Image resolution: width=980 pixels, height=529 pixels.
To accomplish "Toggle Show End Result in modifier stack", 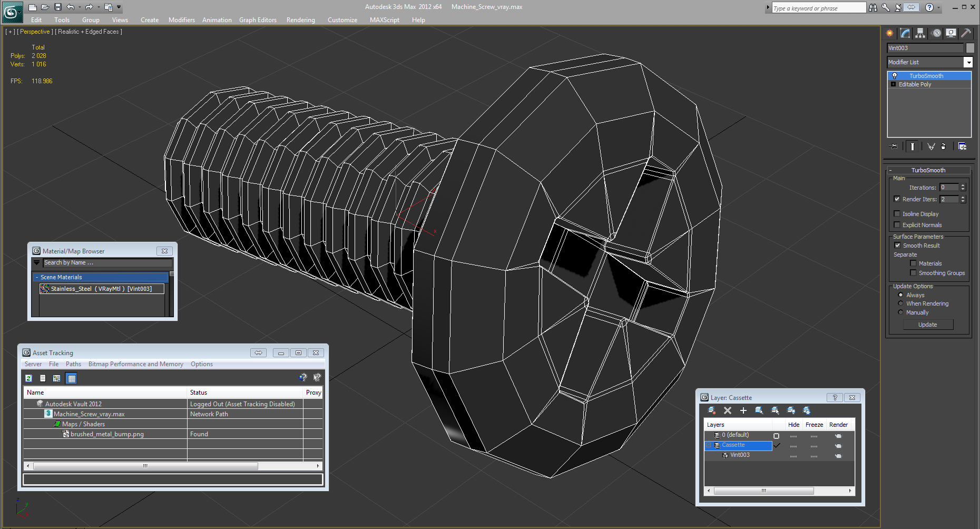I will point(913,146).
